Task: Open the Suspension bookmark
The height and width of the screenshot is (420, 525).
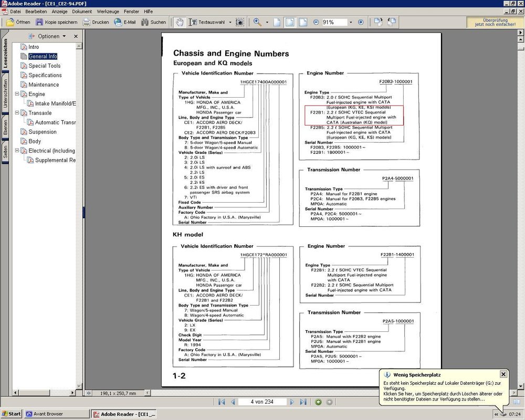Action: [42, 132]
